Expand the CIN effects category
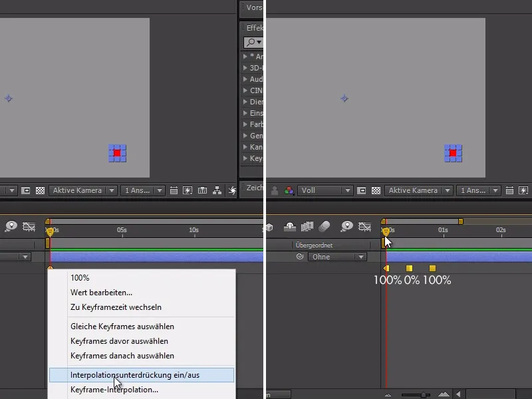The height and width of the screenshot is (399, 532). pos(245,90)
